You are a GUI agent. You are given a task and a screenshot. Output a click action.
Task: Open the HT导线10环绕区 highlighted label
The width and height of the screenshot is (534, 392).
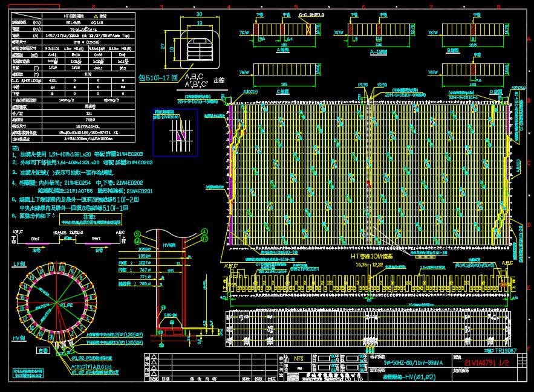372,257
